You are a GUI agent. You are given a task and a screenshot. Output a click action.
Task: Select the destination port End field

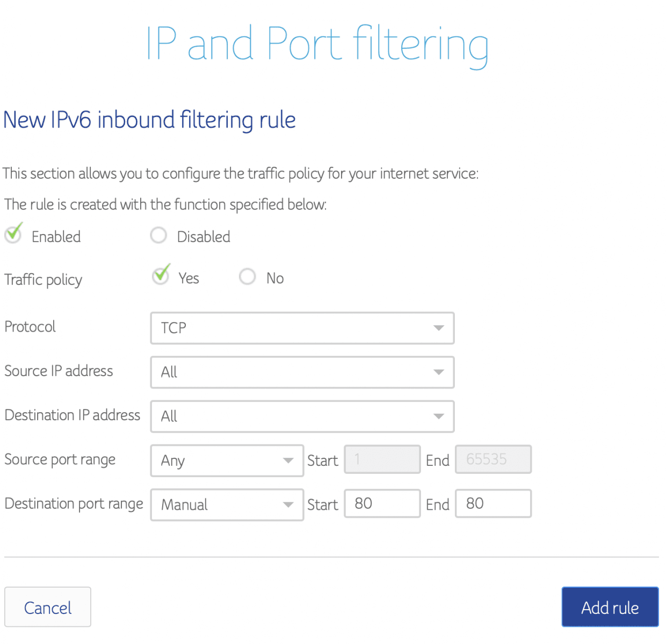click(492, 503)
